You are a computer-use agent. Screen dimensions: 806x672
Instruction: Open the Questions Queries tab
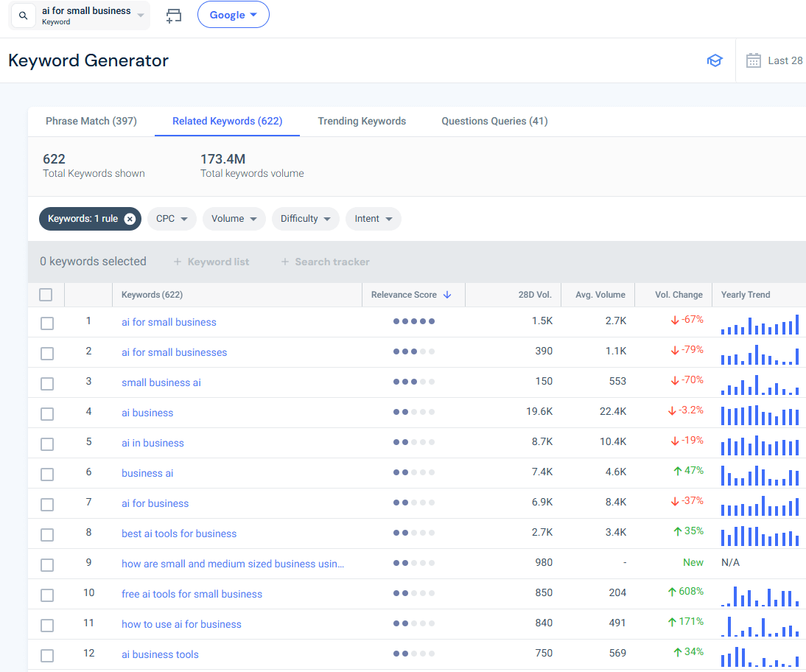coord(494,121)
